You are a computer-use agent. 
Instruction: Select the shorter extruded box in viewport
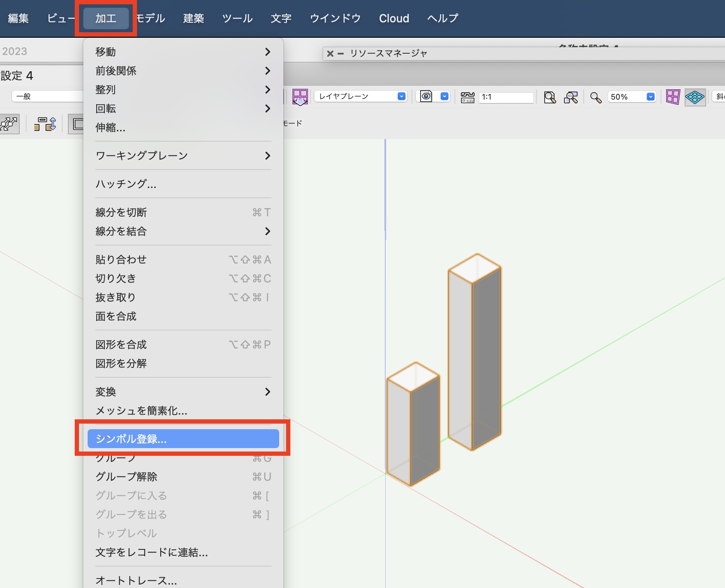(413, 424)
